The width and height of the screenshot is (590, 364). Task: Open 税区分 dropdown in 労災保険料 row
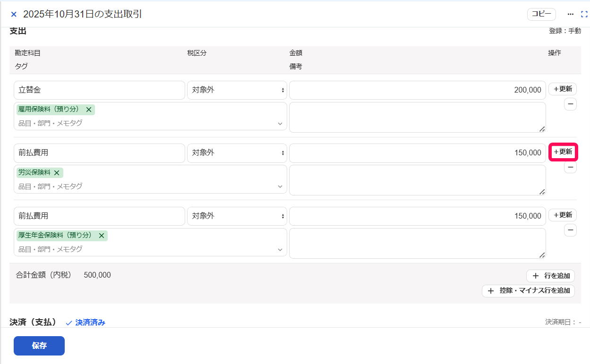click(x=237, y=153)
